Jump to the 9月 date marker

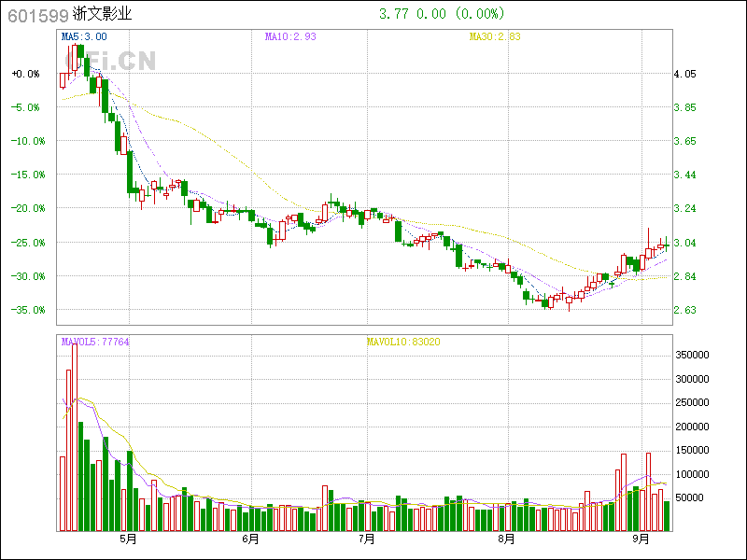(641, 539)
